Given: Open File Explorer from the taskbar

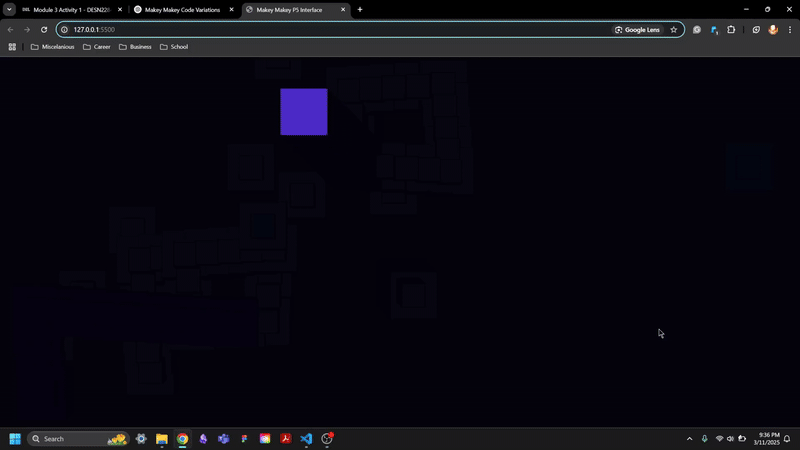Looking at the screenshot, I should pos(162,439).
